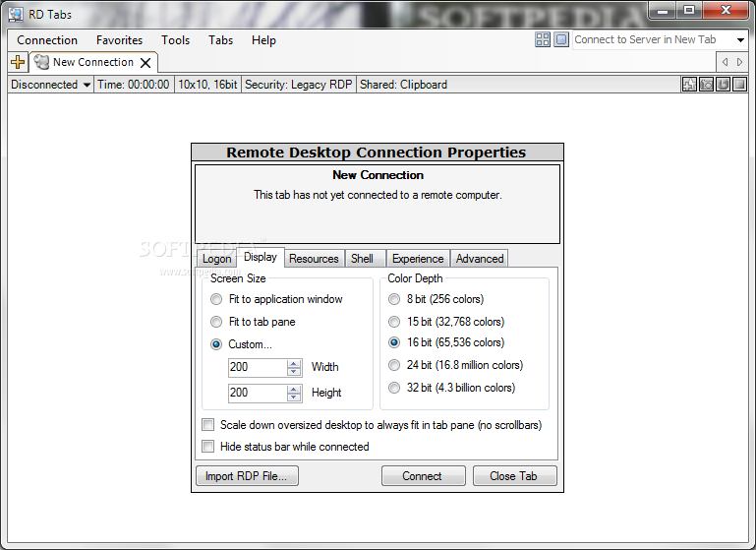Click the Connect button
This screenshot has width=756, height=550.
(x=423, y=476)
